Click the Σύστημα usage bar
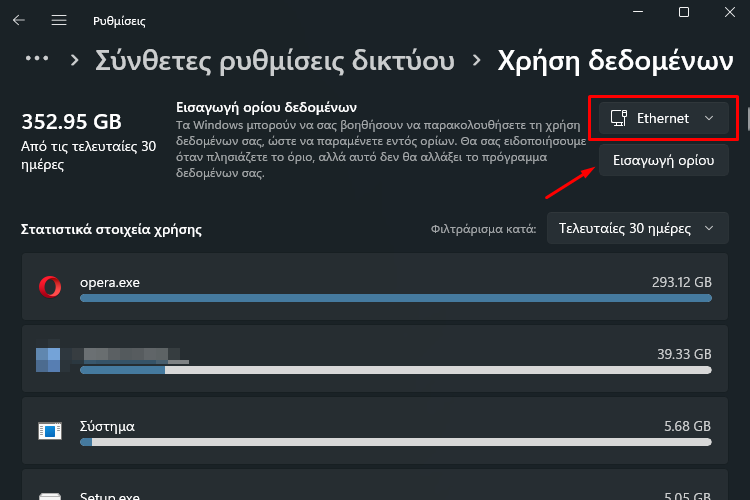The width and height of the screenshot is (750, 500). click(396, 442)
